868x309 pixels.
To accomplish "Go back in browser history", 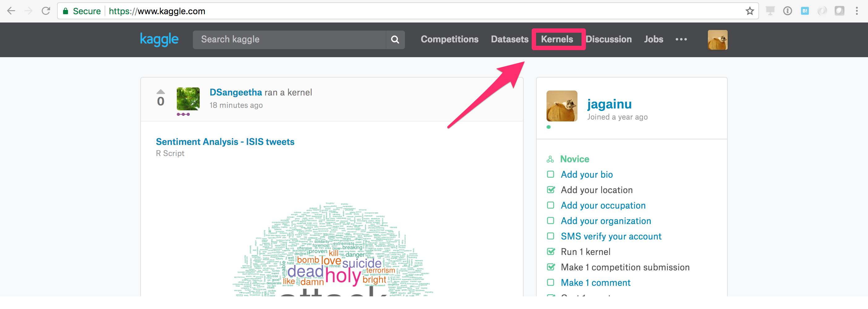I will pyautogui.click(x=11, y=11).
